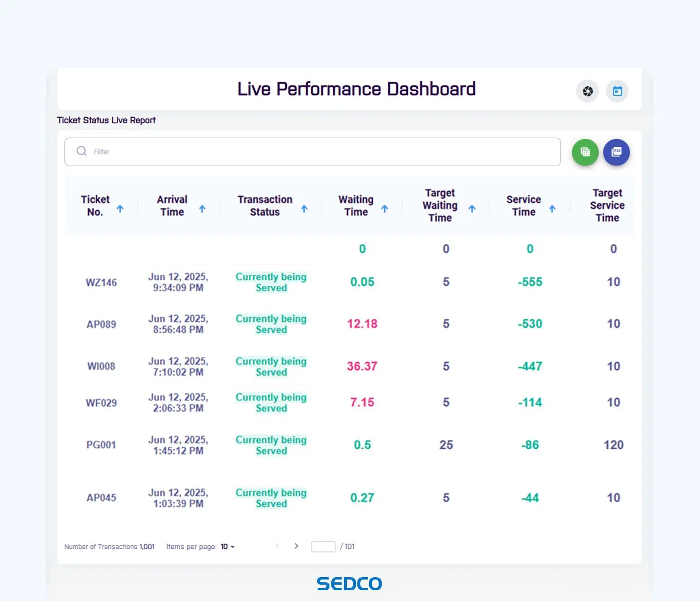Select the Ticket Status Live Report section
Image resolution: width=700 pixels, height=601 pixels.
[x=106, y=120]
